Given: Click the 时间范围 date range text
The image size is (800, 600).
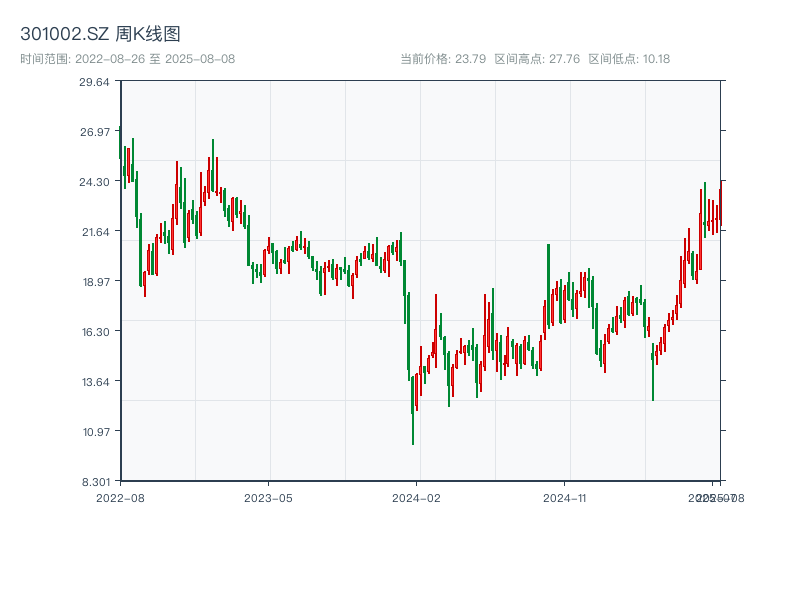Looking at the screenshot, I should click(x=127, y=59).
